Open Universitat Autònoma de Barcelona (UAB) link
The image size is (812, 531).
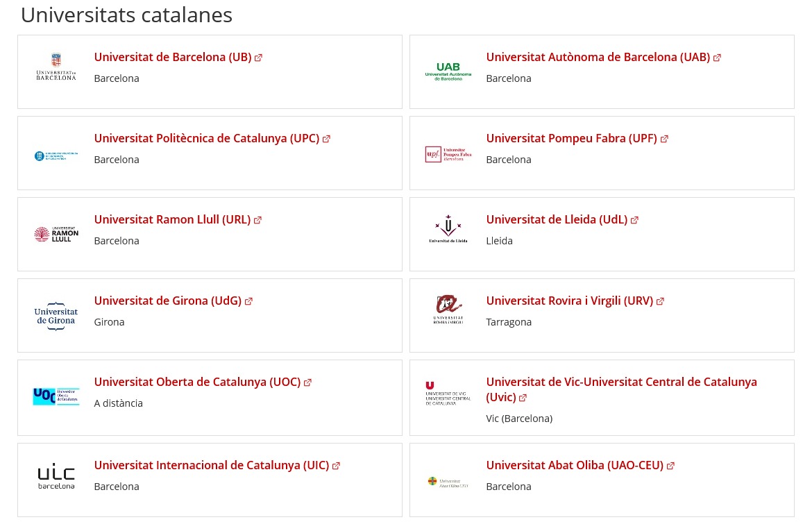click(598, 57)
